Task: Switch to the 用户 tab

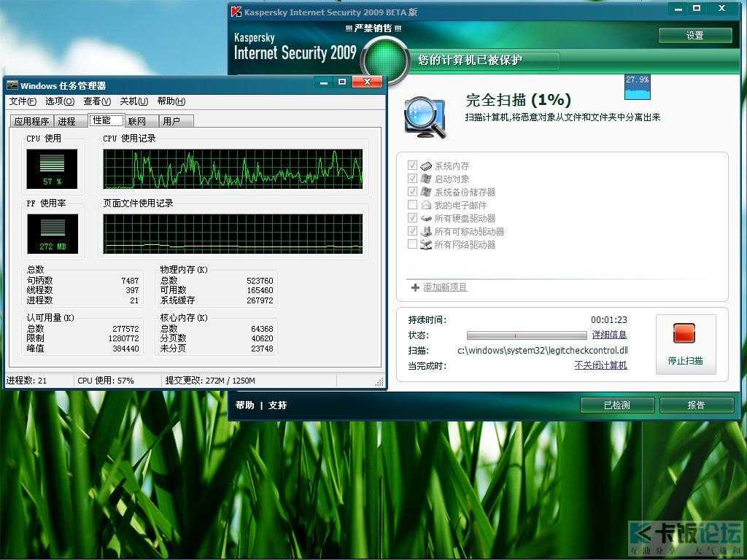Action: [x=176, y=122]
